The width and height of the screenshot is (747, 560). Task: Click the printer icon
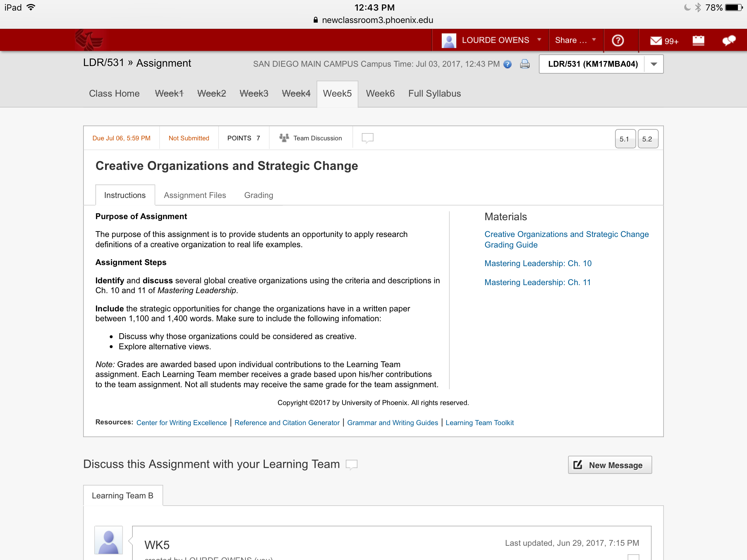[525, 64]
